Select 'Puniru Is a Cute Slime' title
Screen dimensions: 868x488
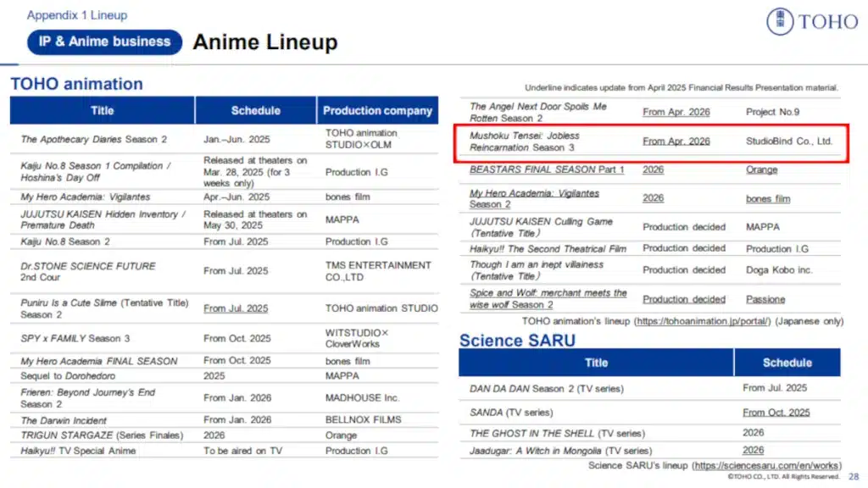104,308
